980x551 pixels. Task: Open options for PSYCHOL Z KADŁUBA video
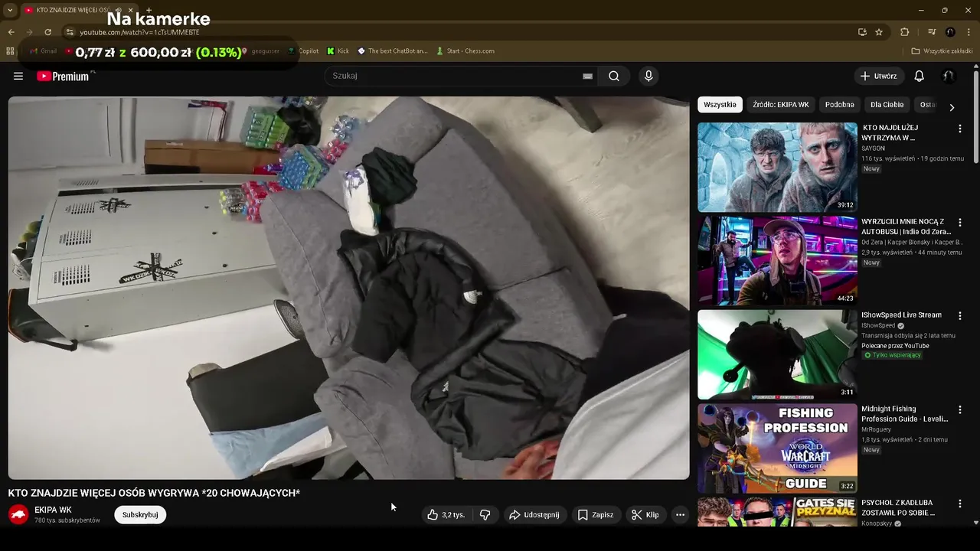tap(959, 504)
